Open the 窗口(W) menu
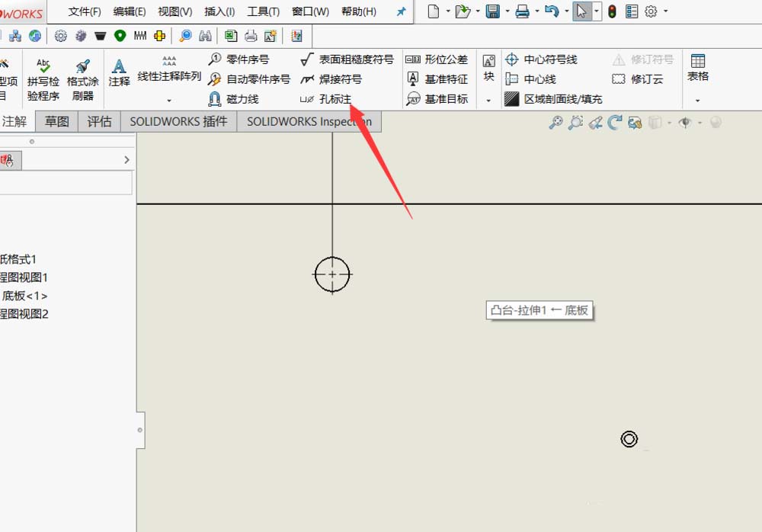Screen dimensions: 762x532 click(x=310, y=11)
